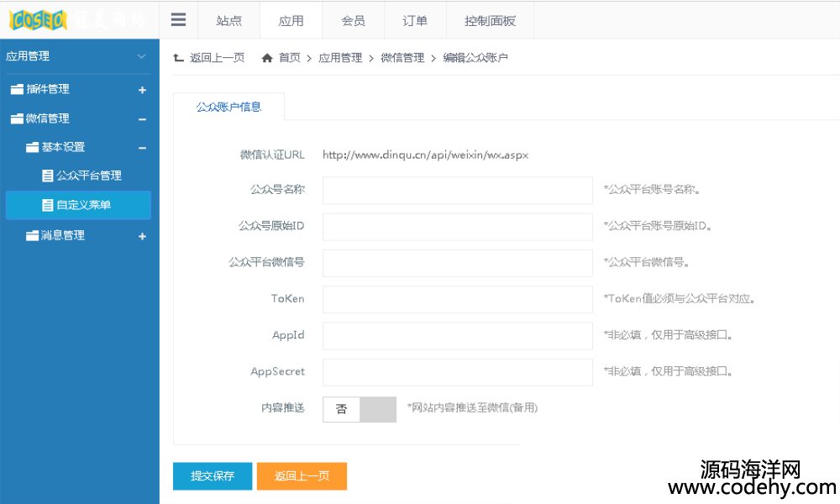The image size is (840, 504).
Task: Click the COSEO logo
Action: 38,20
